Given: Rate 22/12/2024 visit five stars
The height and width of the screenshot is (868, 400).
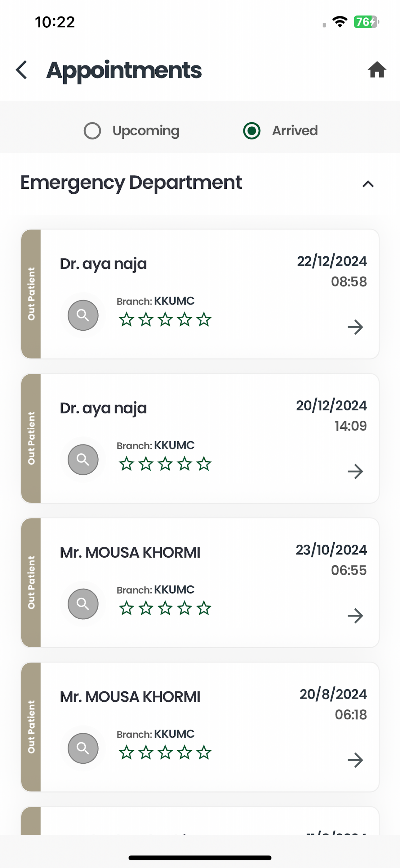Looking at the screenshot, I should tap(204, 319).
